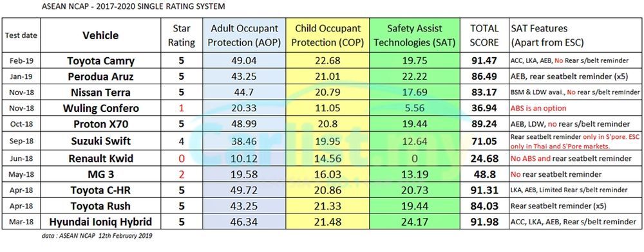This screenshot has width=644, height=252.
Task: Click the Child Occupant Protection (COP) header
Action: [x=328, y=35]
